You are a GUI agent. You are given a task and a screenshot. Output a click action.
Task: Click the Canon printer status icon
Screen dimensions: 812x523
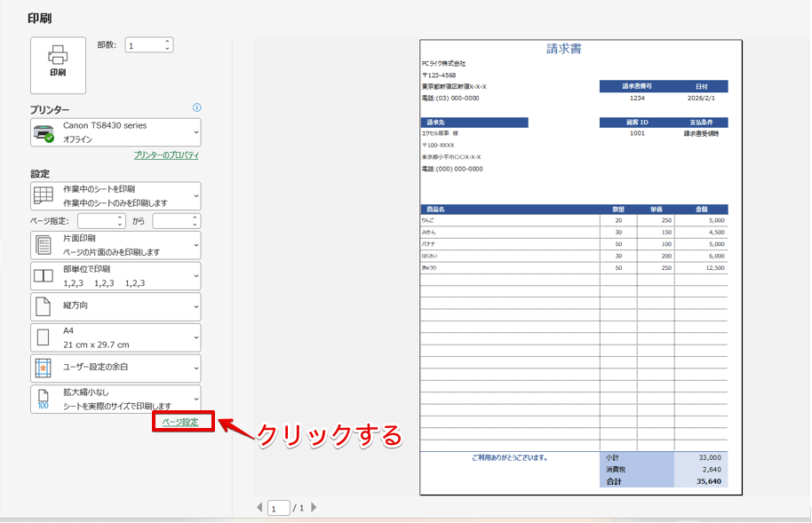pyautogui.click(x=42, y=131)
